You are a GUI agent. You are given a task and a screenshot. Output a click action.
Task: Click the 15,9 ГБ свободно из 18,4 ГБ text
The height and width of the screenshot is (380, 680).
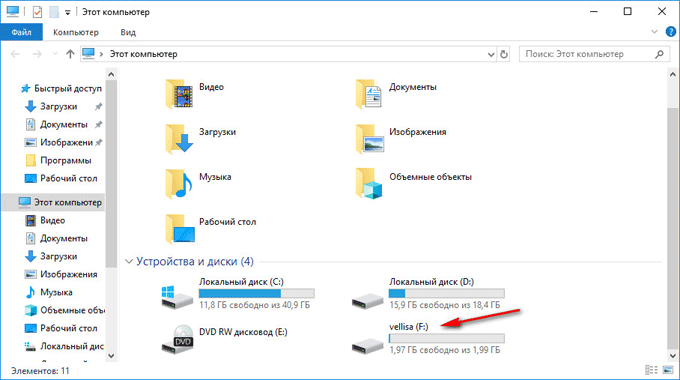[445, 305]
